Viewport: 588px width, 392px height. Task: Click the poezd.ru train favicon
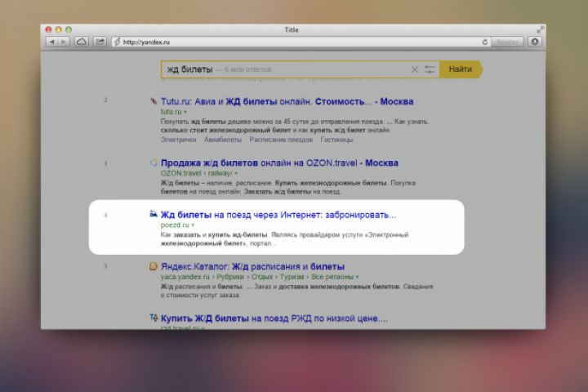tap(154, 214)
